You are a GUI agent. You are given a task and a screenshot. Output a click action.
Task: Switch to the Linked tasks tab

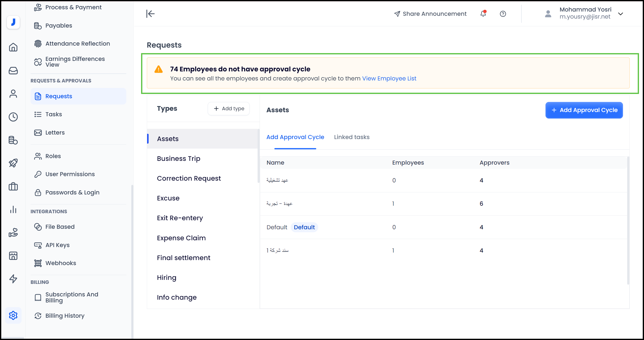[x=352, y=137]
